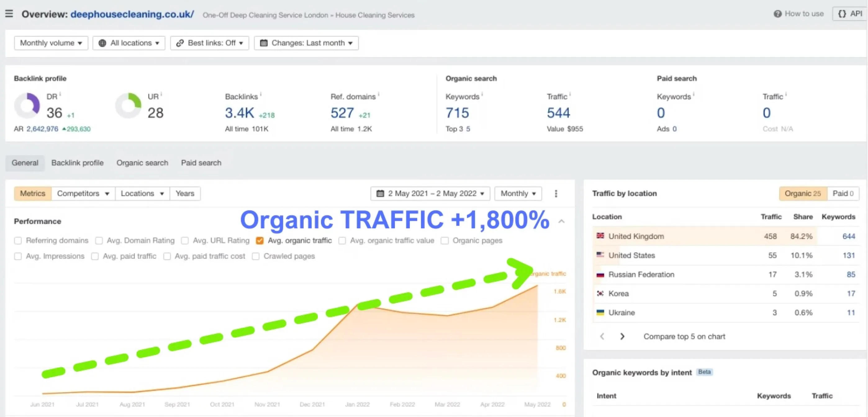Viewport: 868px width, 417px height.
Task: Open the hamburger menu icon
Action: [9, 14]
